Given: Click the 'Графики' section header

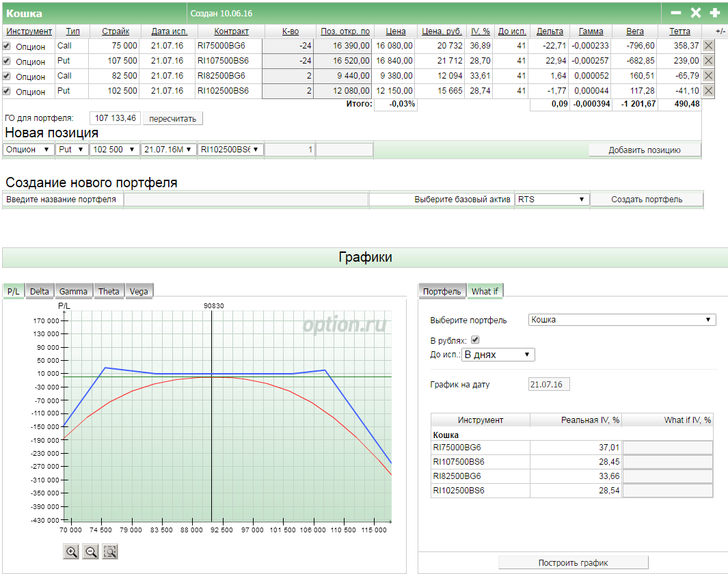Looking at the screenshot, I should click(x=365, y=257).
